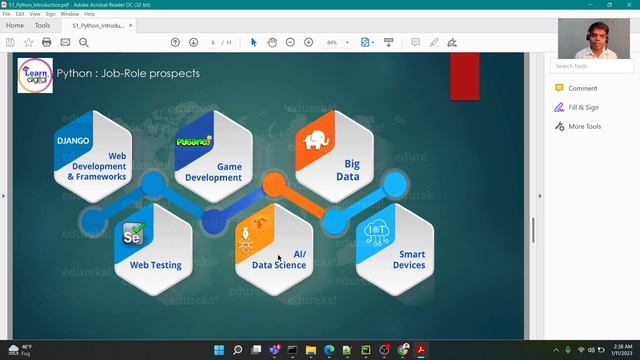Print the document using the printer icon
Image resolution: width=640 pixels, height=360 pixels.
[47, 42]
